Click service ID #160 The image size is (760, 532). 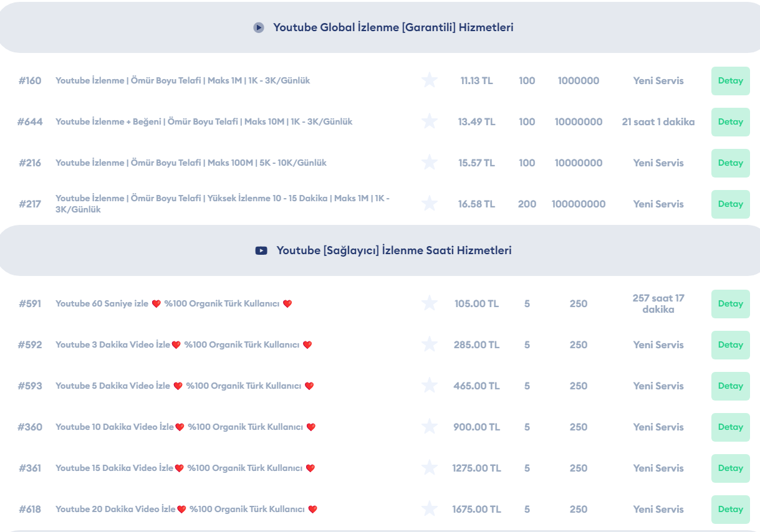coord(30,80)
